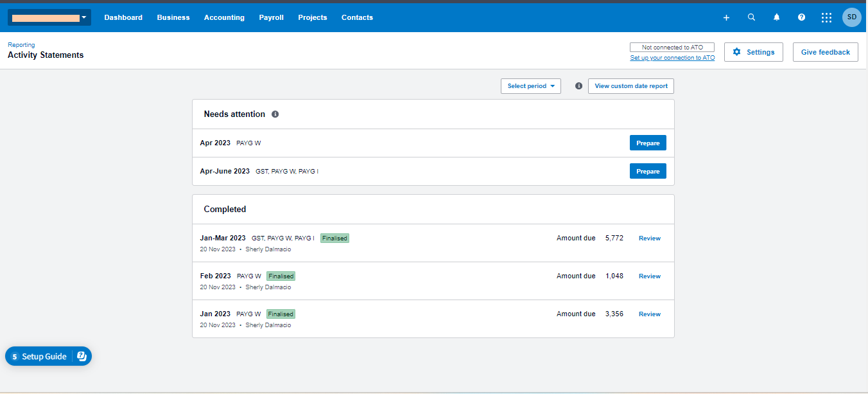Click the Reporting breadcrumb link
Image resolution: width=868 pixels, height=394 pixels.
point(21,45)
